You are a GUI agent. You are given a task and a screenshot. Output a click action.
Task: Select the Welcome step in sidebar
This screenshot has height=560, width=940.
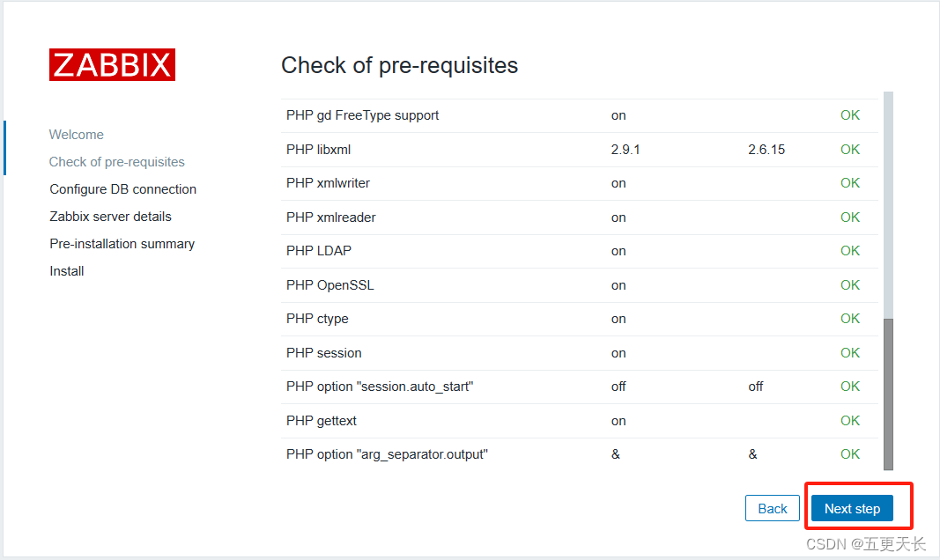tap(77, 135)
